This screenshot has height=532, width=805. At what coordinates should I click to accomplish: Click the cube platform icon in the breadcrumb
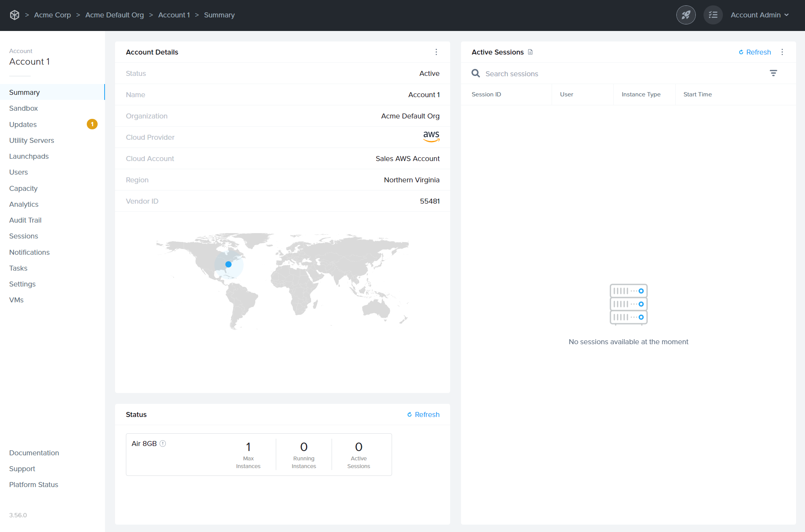click(x=14, y=15)
